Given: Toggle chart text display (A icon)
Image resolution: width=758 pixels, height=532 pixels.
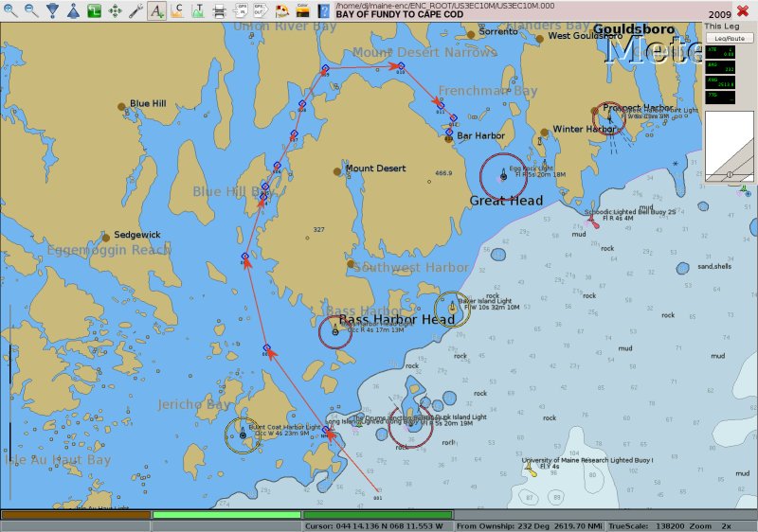Looking at the screenshot, I should click(x=157, y=11).
